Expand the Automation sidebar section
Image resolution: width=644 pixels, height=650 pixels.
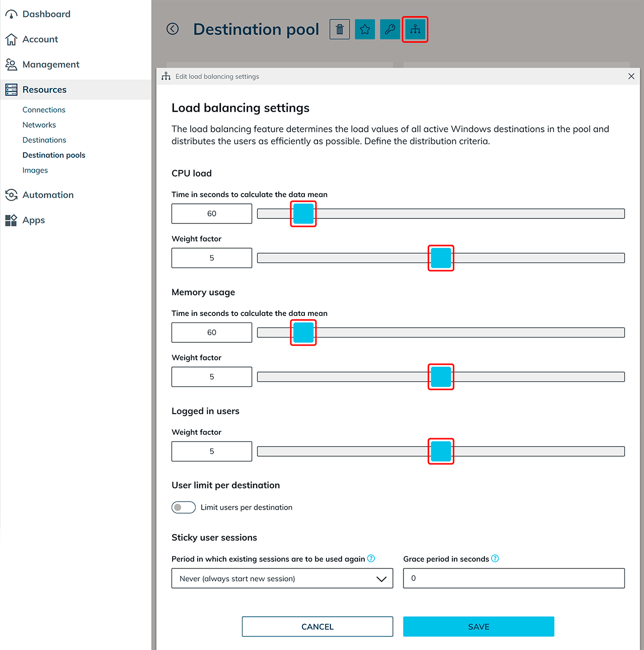point(48,195)
